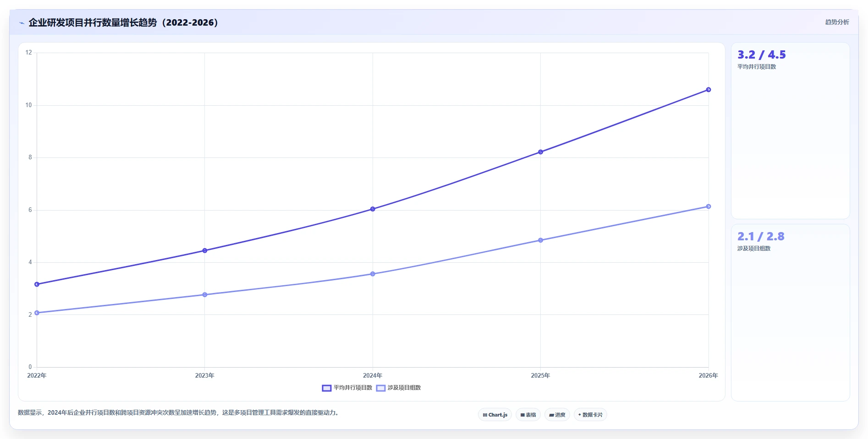
Task: Click the 2026年 x-axis label
Action: [709, 375]
